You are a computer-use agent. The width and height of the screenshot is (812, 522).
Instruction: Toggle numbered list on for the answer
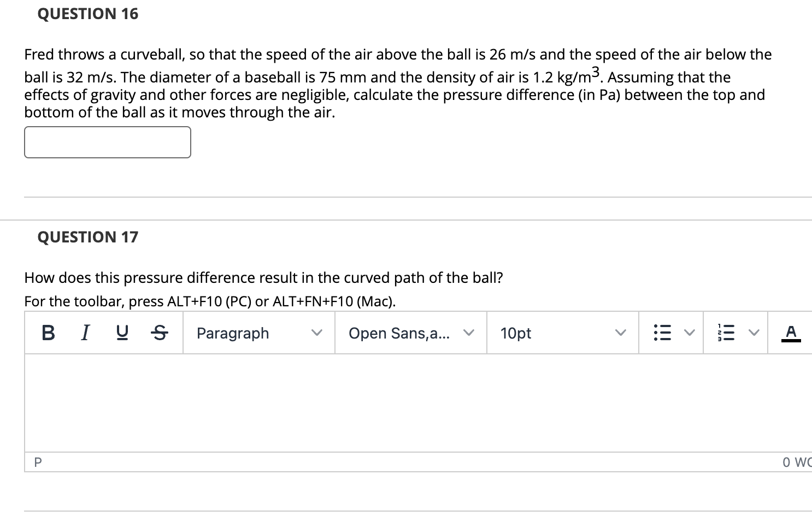coord(726,332)
